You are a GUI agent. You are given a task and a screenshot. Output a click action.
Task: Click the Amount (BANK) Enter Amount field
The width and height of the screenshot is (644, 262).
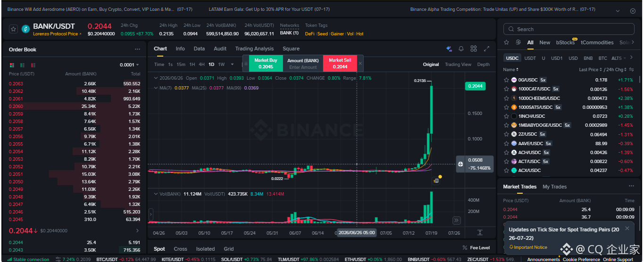click(x=303, y=64)
